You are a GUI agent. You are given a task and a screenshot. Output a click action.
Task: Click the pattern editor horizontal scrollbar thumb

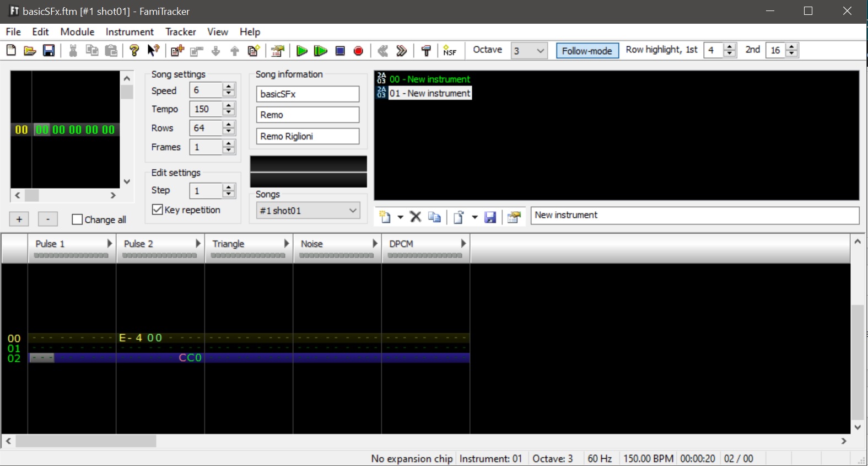[86, 441]
